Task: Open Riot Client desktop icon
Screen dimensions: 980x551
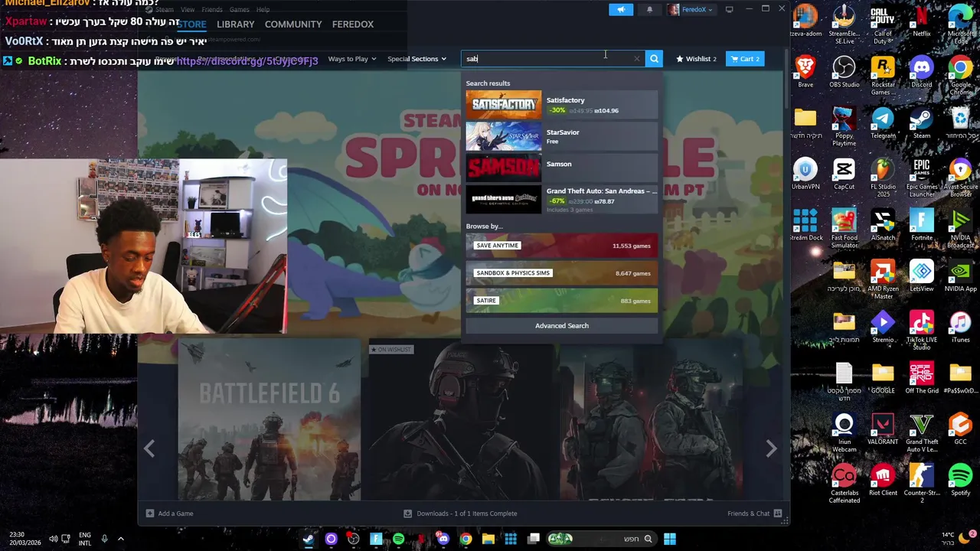Action: (883, 481)
